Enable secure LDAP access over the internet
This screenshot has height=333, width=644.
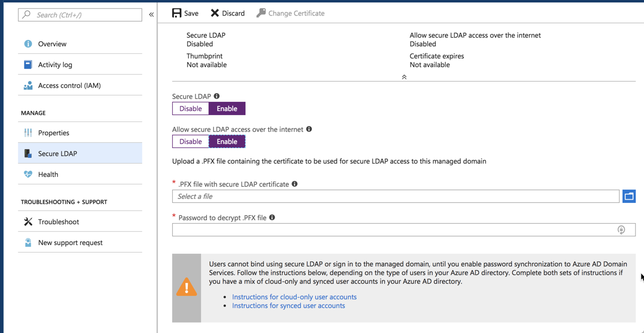coord(227,142)
